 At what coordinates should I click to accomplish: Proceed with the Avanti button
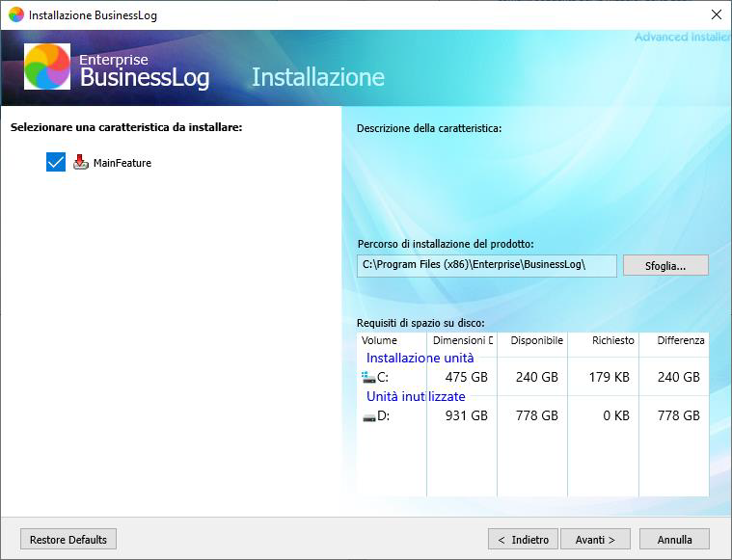coord(595,540)
